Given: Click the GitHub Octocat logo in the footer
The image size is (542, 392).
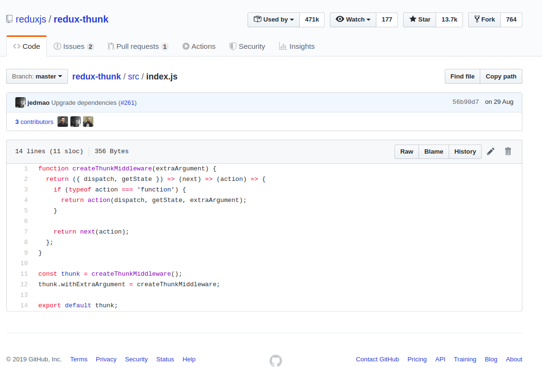Looking at the screenshot, I should (275, 360).
